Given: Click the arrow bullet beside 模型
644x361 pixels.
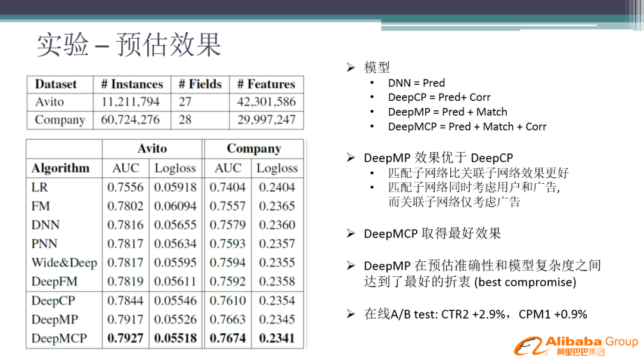Looking at the screenshot, I should [x=351, y=68].
